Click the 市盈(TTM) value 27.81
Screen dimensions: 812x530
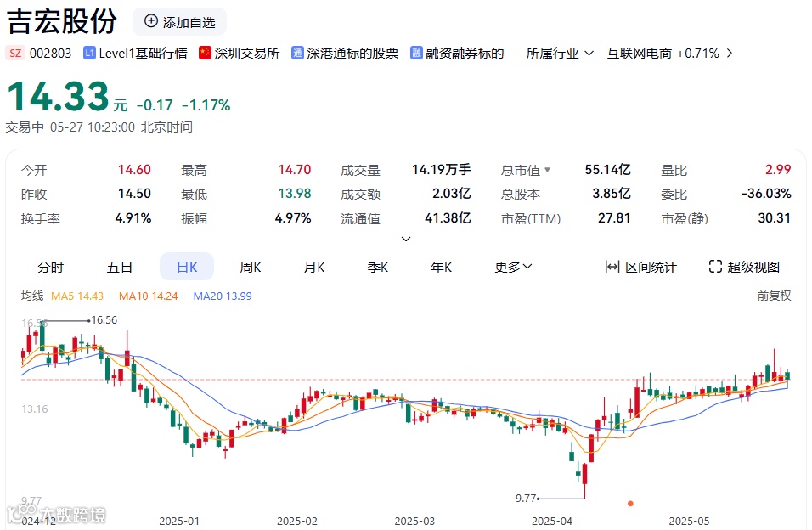(614, 217)
